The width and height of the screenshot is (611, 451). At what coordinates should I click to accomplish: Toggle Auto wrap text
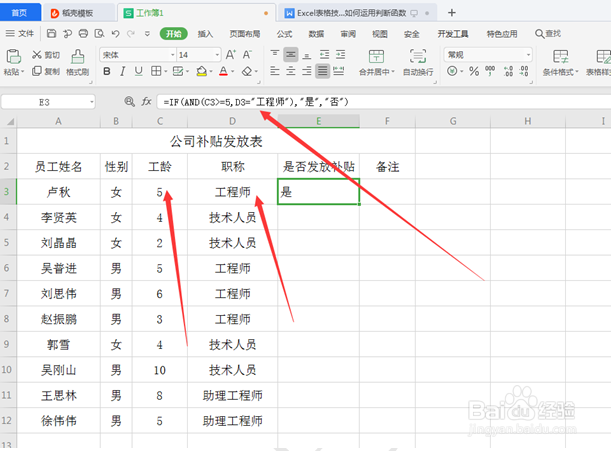click(418, 62)
